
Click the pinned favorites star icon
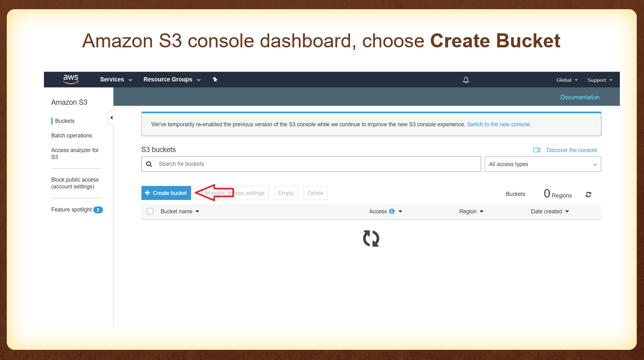point(215,79)
